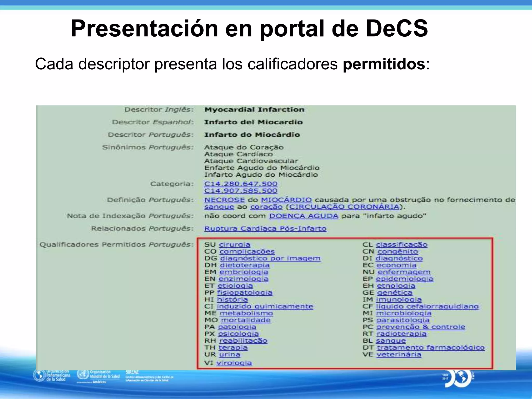The image size is (532, 399).
Task: Click the 'Qualificadores Permitidos Português' label
Action: (117, 245)
